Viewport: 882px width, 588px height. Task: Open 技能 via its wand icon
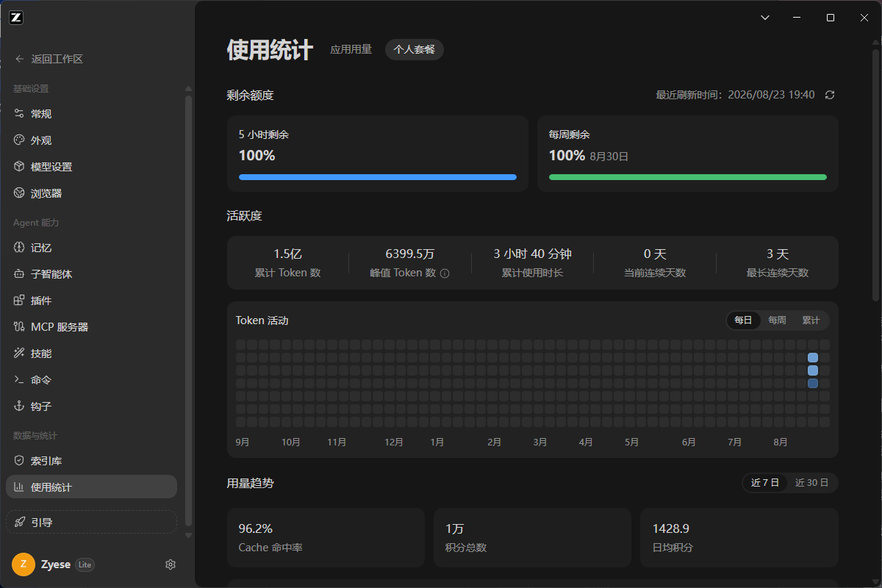pos(19,354)
